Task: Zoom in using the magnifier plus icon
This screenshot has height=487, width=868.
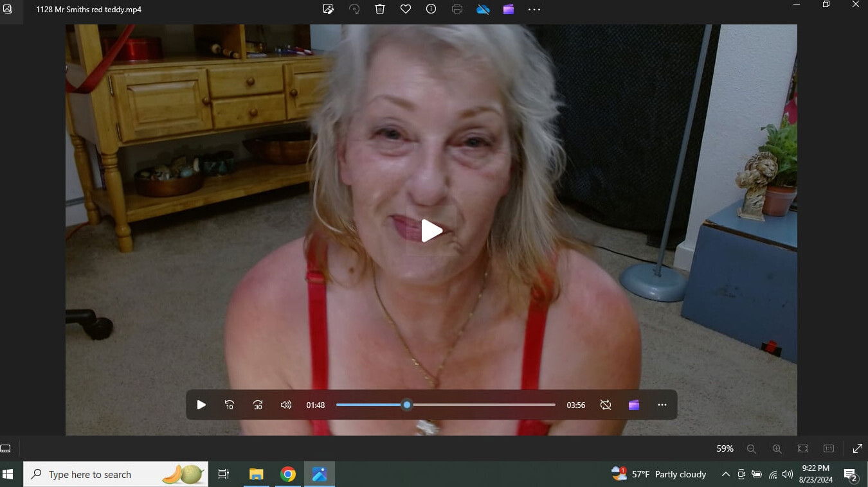Action: (777, 448)
